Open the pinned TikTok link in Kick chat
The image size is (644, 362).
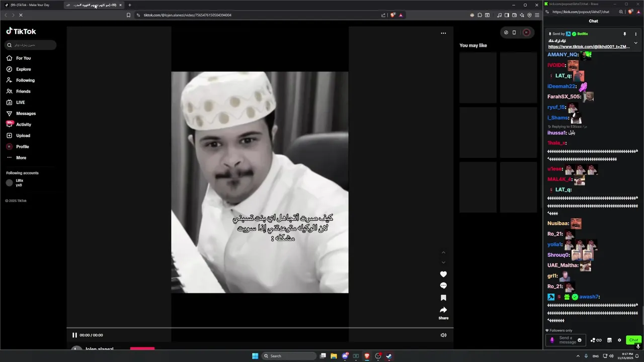pyautogui.click(x=589, y=47)
